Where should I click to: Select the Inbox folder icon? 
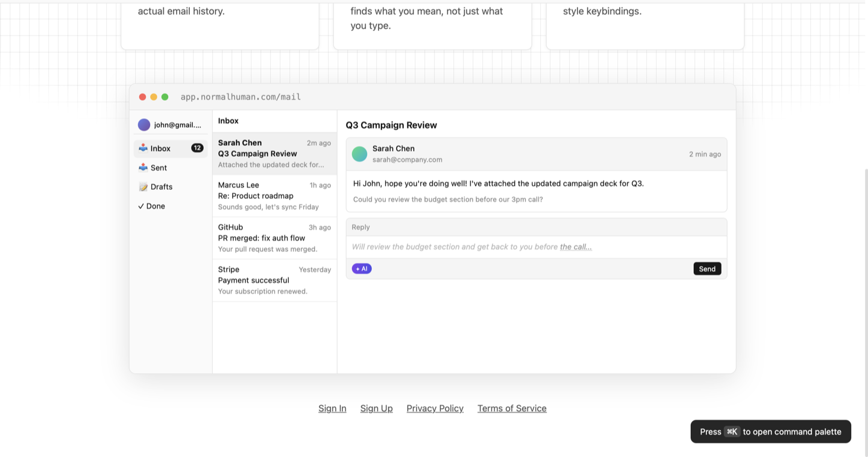click(143, 148)
